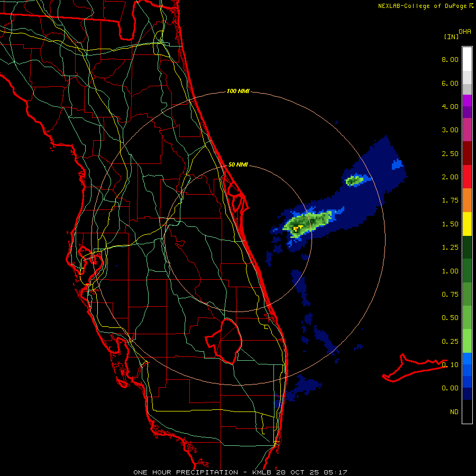
Task: Click the 8.00 legend value
Action: pos(450,59)
